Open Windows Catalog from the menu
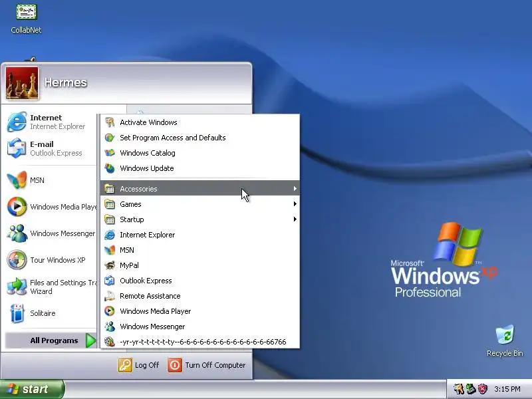The width and height of the screenshot is (532, 399). [200, 153]
